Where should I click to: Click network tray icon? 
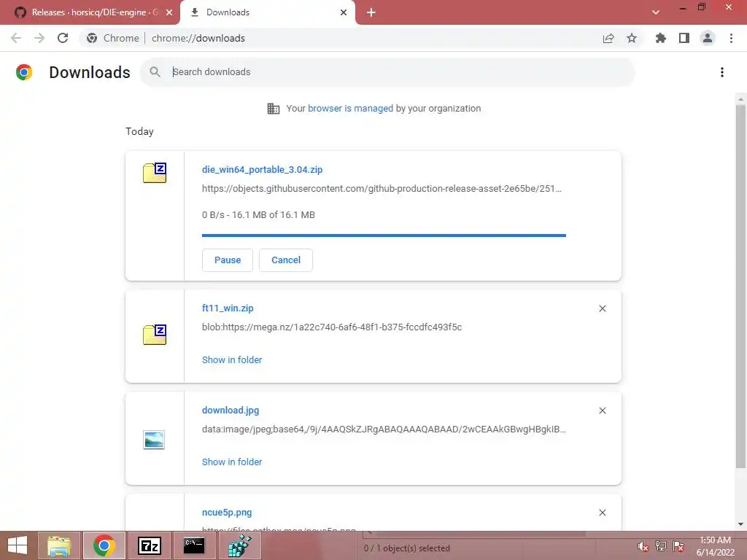click(x=661, y=546)
